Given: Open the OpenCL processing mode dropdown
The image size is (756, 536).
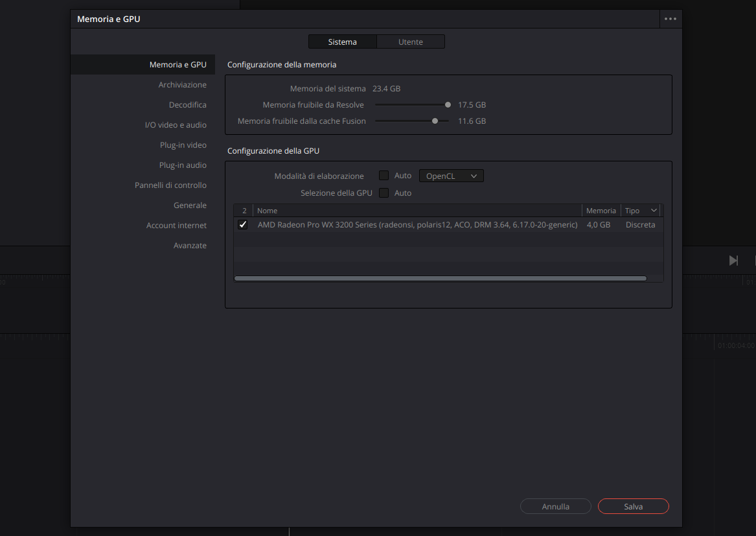Looking at the screenshot, I should coord(452,176).
